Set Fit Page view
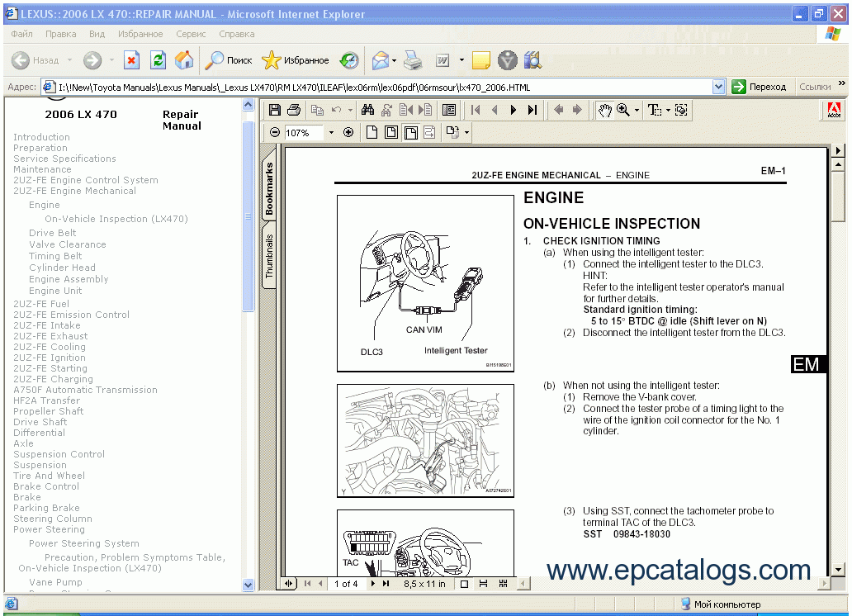Screen dimensions: 852x616 click(x=391, y=132)
